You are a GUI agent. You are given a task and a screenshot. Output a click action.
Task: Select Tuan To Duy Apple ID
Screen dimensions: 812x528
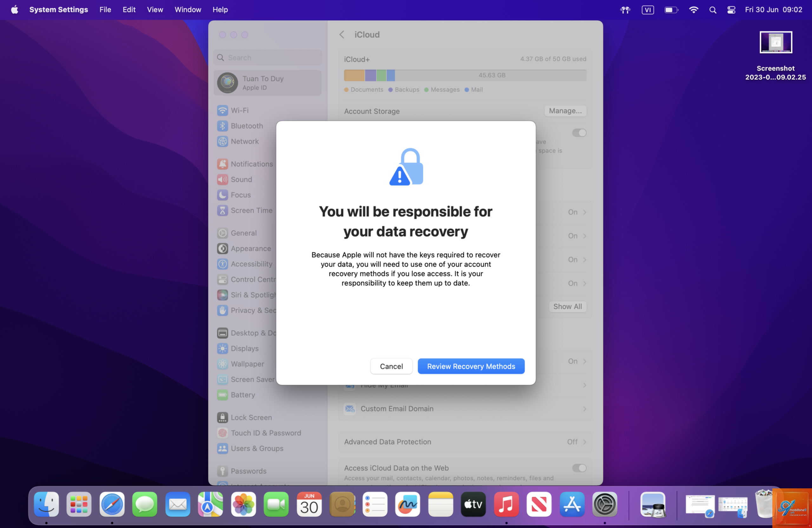267,83
